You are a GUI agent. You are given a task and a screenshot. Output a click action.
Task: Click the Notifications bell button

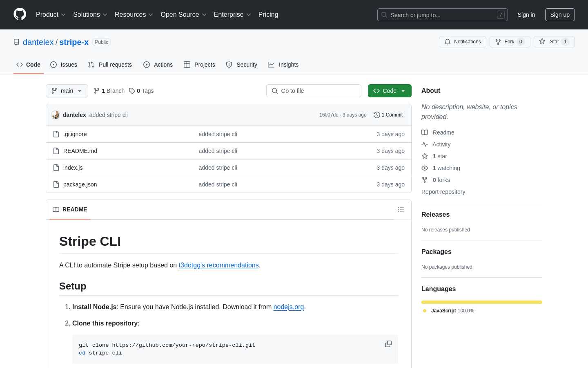click(463, 42)
